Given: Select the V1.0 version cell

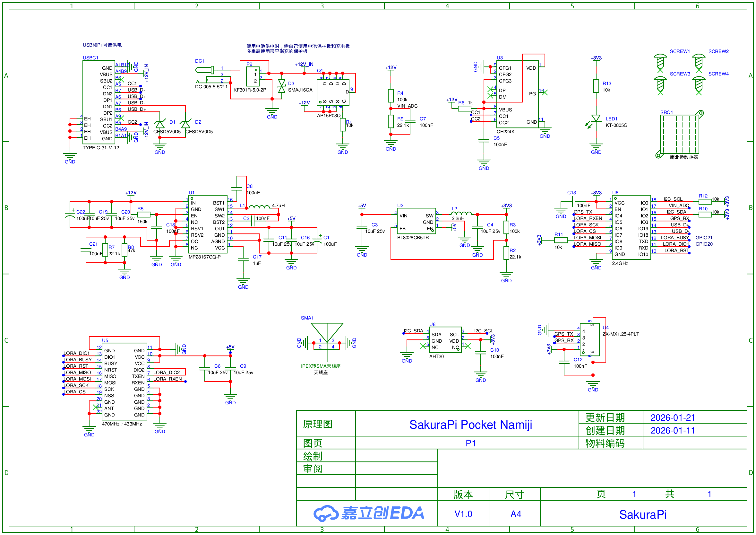Looking at the screenshot, I should pyautogui.click(x=463, y=513).
